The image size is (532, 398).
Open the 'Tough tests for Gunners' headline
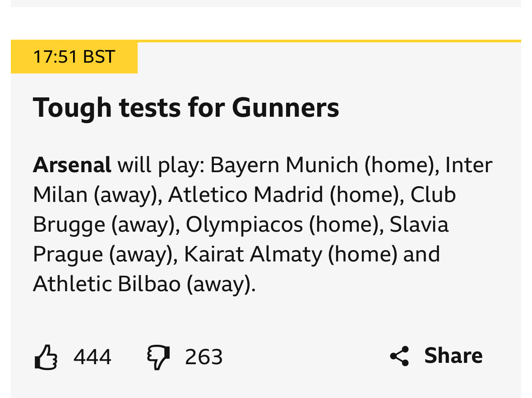click(186, 108)
